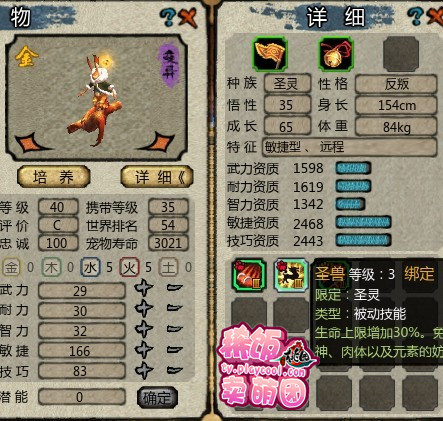Click the 敏捷资质 aptitude bar
The image size is (443, 421).
coord(363,222)
